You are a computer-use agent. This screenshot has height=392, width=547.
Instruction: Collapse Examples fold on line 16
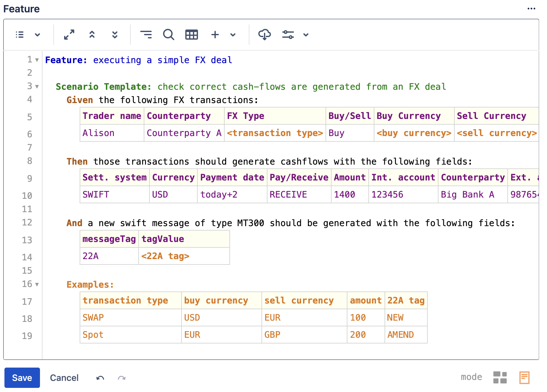[x=37, y=284]
